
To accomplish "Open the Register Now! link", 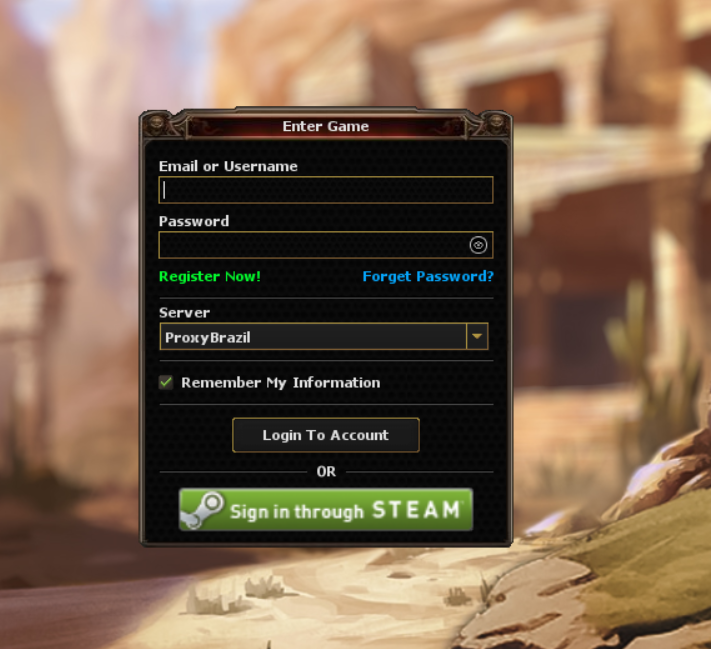I will [210, 276].
